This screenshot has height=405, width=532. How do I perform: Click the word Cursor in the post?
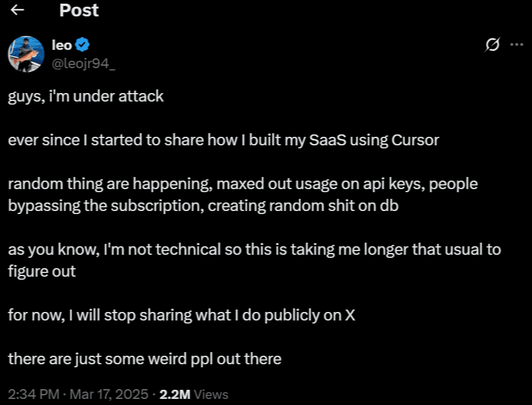point(415,140)
